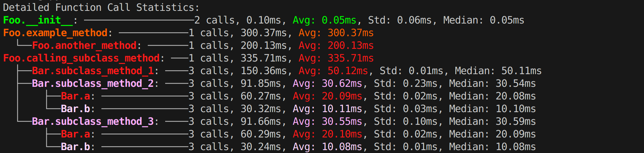Select the Median 50.11ms value
Image resolution: width=644 pixels, height=153 pixels.
click(522, 71)
